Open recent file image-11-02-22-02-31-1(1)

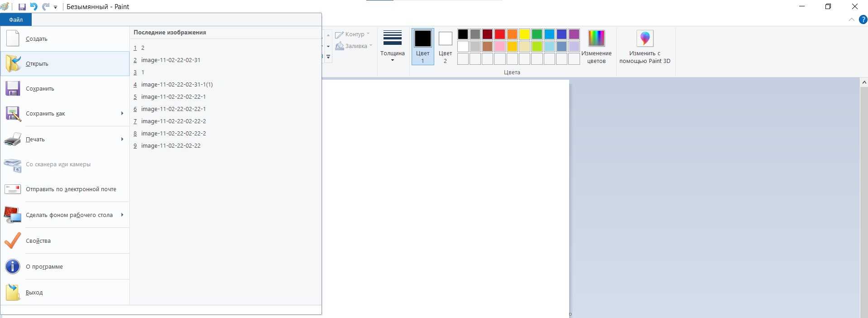tap(177, 85)
